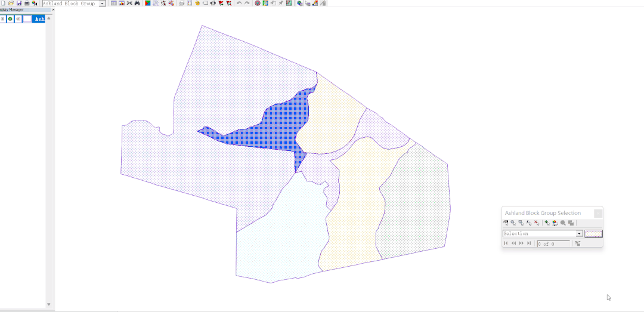Open the Ashland layer style swatch

(27, 19)
